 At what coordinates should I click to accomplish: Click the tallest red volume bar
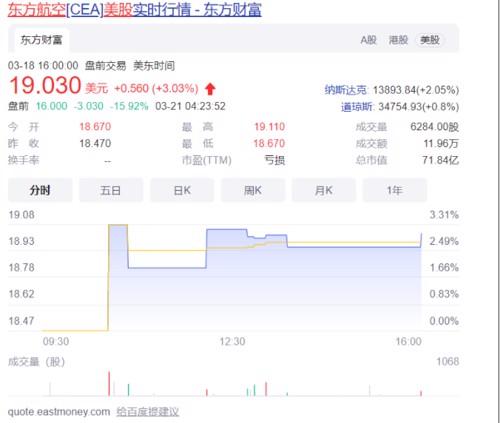pos(109,384)
